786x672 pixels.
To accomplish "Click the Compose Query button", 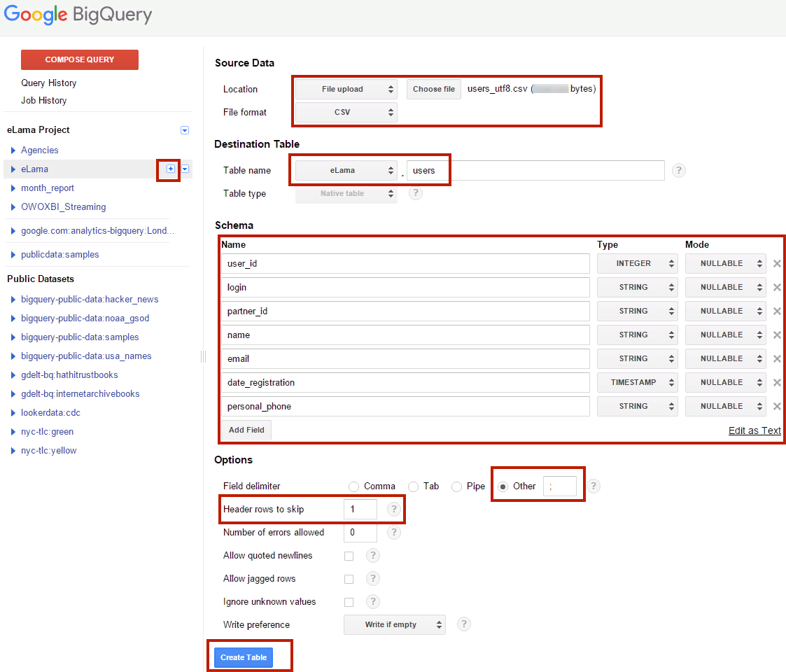I will [x=80, y=59].
